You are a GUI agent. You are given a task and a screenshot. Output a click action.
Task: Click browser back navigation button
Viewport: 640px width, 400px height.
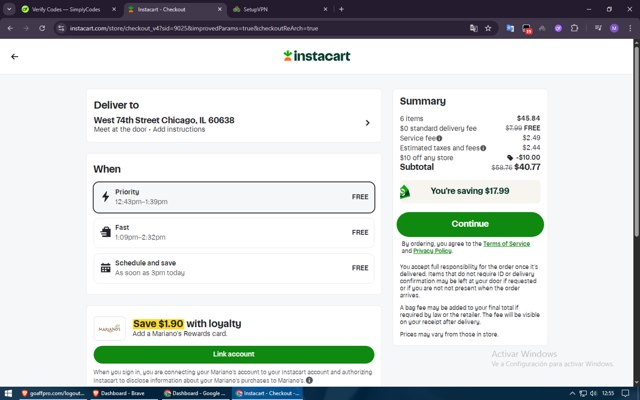pyautogui.click(x=10, y=28)
